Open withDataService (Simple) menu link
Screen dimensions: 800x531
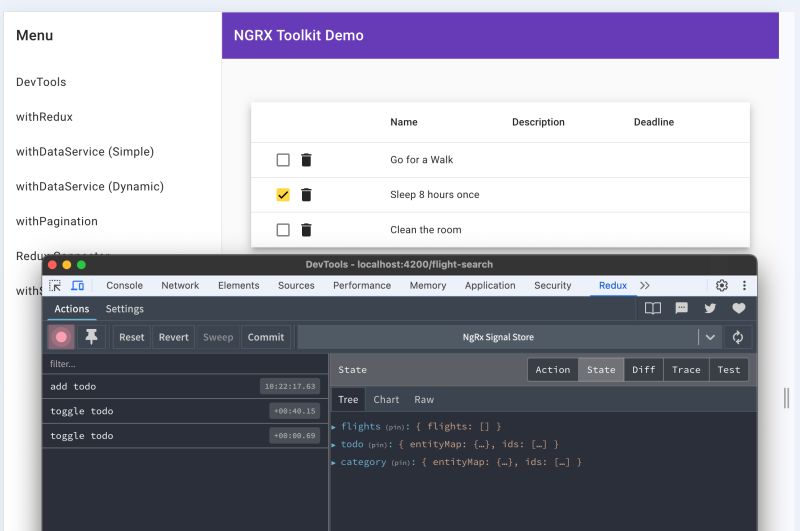85,151
